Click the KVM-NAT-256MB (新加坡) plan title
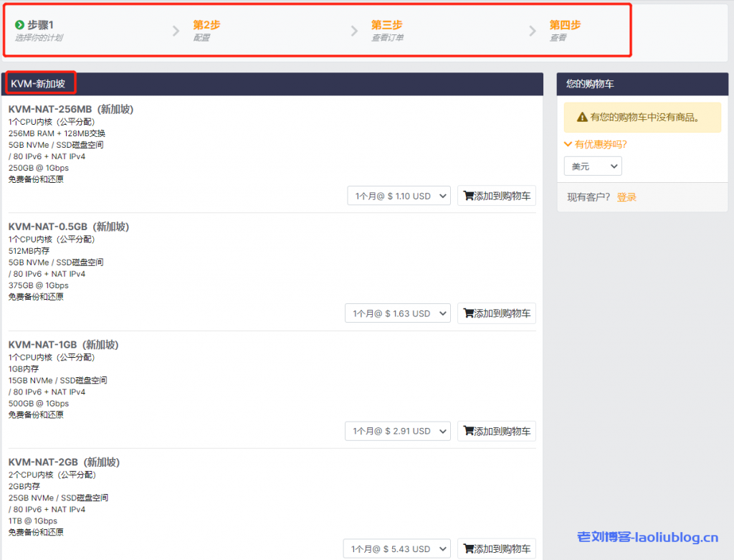The image size is (734, 560). click(71, 110)
